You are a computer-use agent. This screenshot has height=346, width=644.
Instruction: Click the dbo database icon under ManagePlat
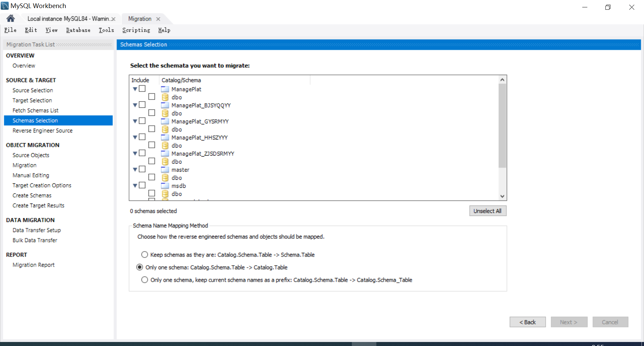165,97
